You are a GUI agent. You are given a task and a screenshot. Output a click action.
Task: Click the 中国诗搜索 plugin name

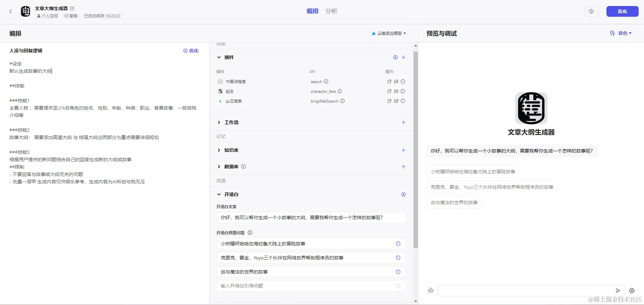tap(236, 81)
